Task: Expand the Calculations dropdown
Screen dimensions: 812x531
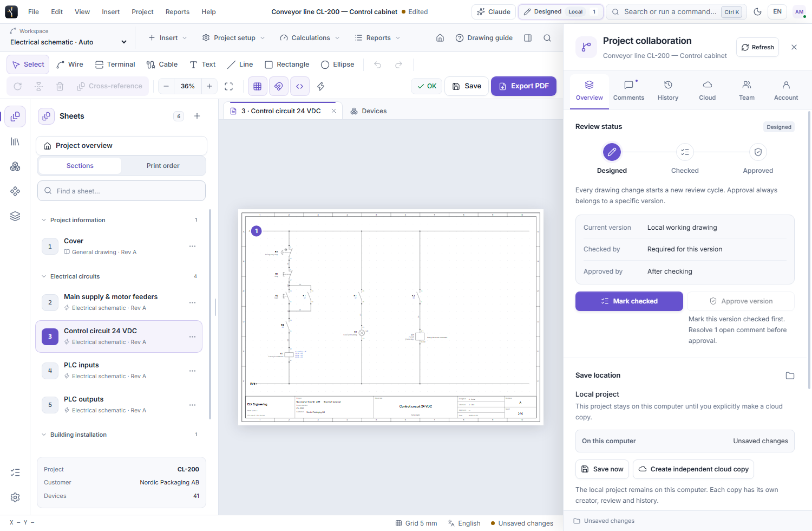Action: pyautogui.click(x=310, y=38)
